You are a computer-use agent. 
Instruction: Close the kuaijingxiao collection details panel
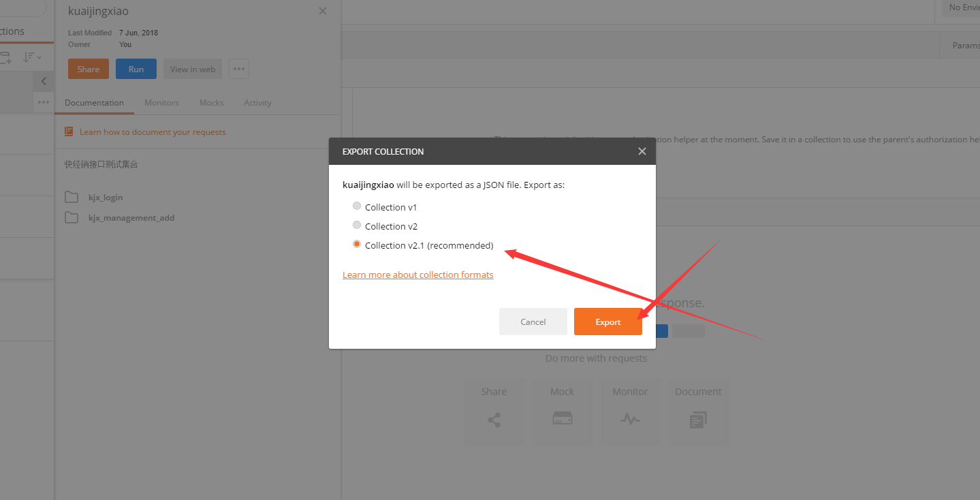[x=323, y=11]
